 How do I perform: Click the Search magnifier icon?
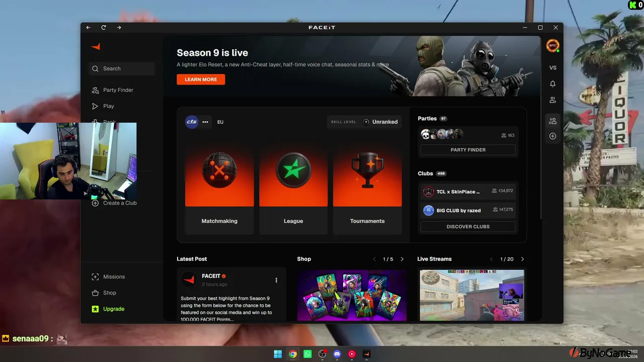coord(95,69)
